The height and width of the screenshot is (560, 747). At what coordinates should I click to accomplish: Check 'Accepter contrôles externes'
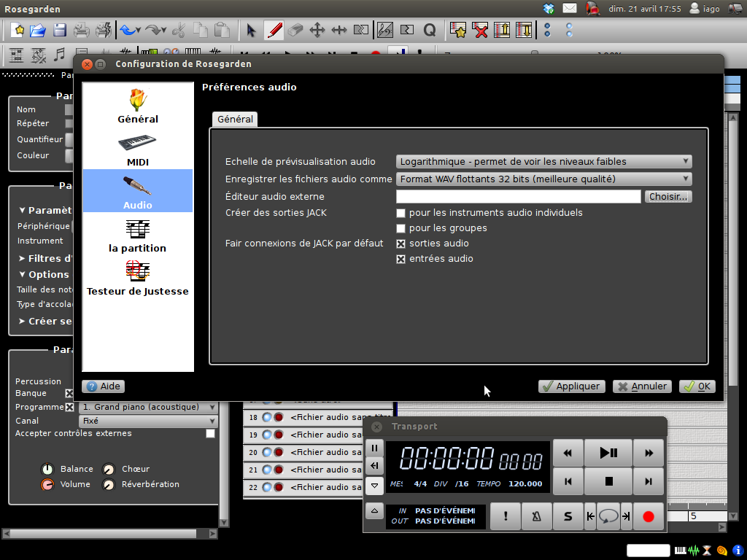pyautogui.click(x=210, y=433)
